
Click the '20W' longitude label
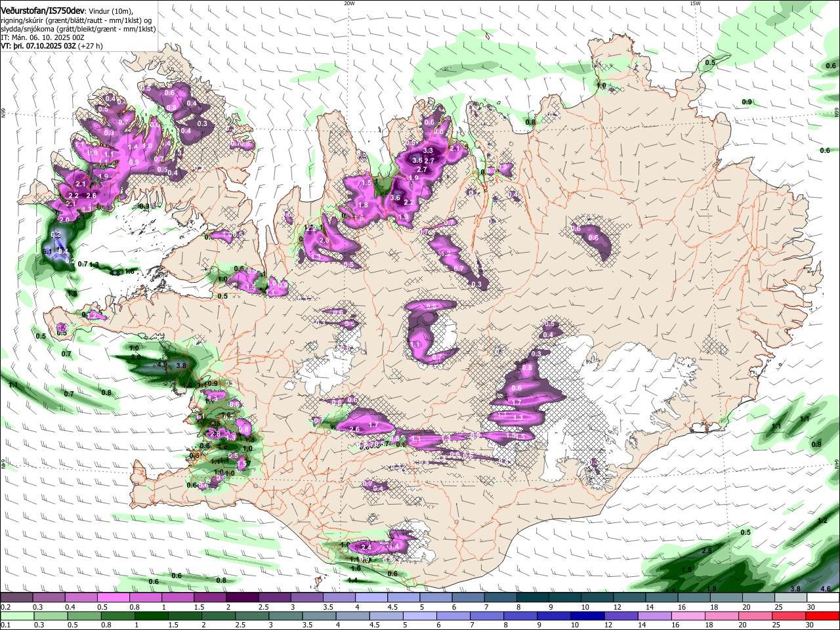click(x=349, y=3)
